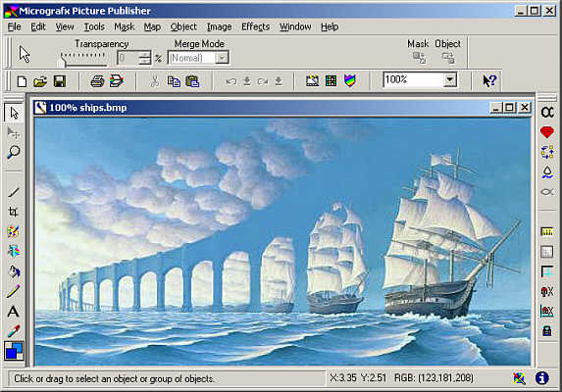Open the File menu
The height and width of the screenshot is (392, 562).
click(15, 26)
